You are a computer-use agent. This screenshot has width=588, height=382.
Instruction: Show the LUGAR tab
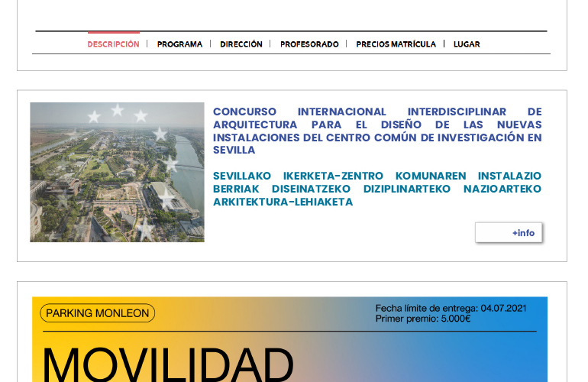tap(467, 44)
